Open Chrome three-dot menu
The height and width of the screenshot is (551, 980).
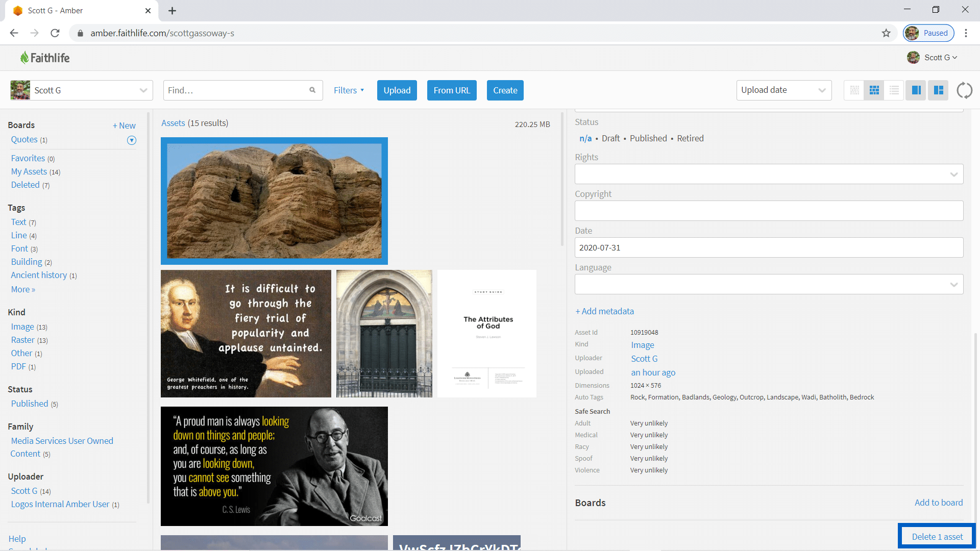tap(966, 33)
